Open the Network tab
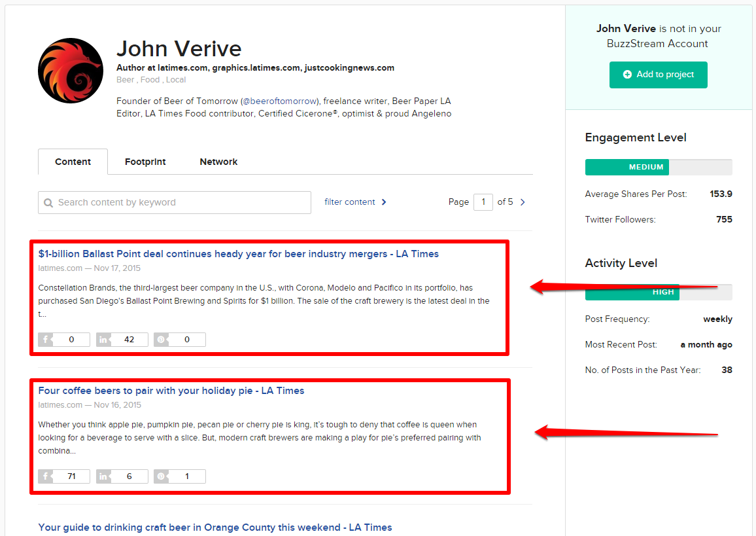756x536 pixels. (218, 162)
